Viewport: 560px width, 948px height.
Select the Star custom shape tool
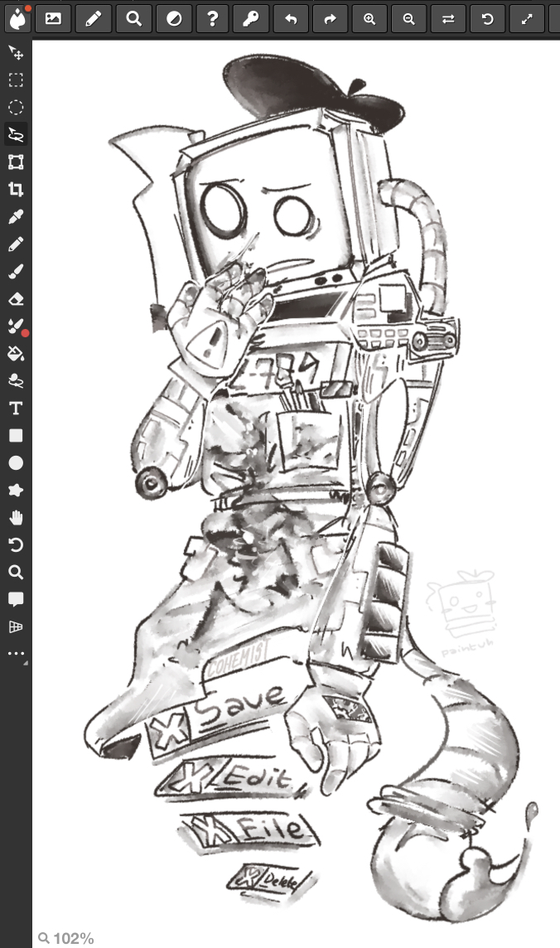coord(16,491)
